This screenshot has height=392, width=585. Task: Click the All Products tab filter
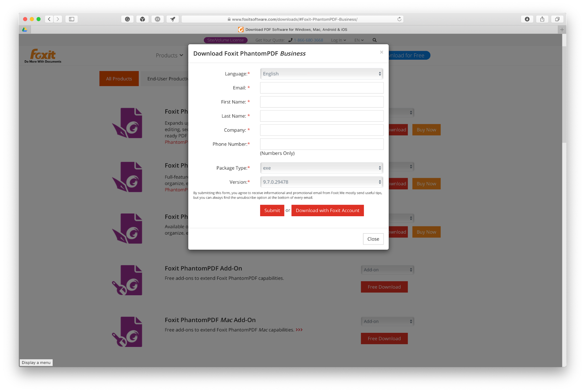tap(119, 78)
